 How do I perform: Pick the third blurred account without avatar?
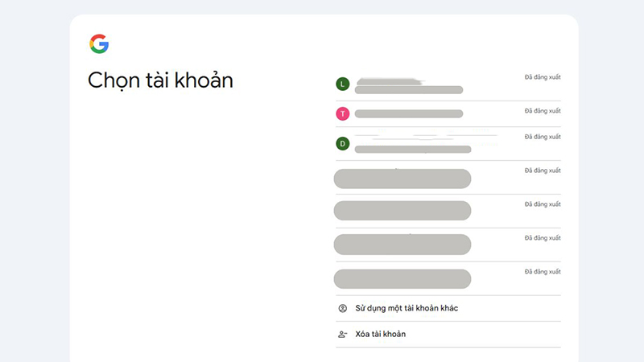point(402,245)
